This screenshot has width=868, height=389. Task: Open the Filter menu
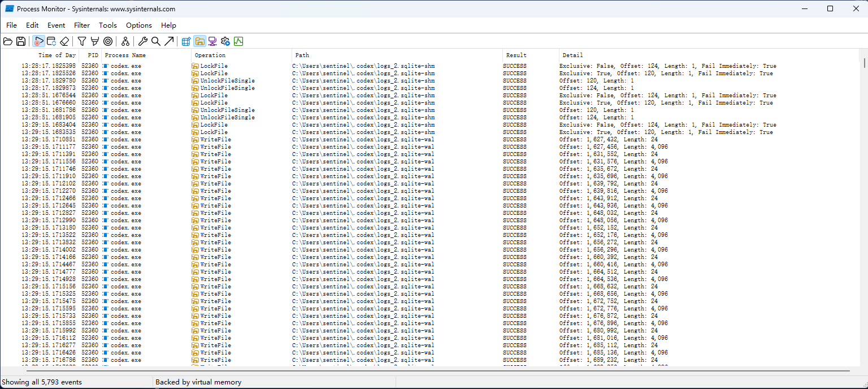[x=82, y=25]
